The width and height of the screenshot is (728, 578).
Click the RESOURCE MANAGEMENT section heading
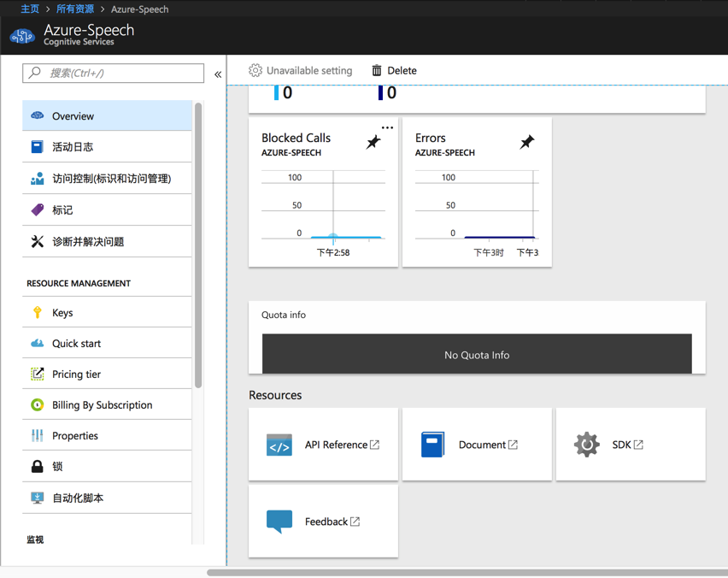tap(79, 283)
